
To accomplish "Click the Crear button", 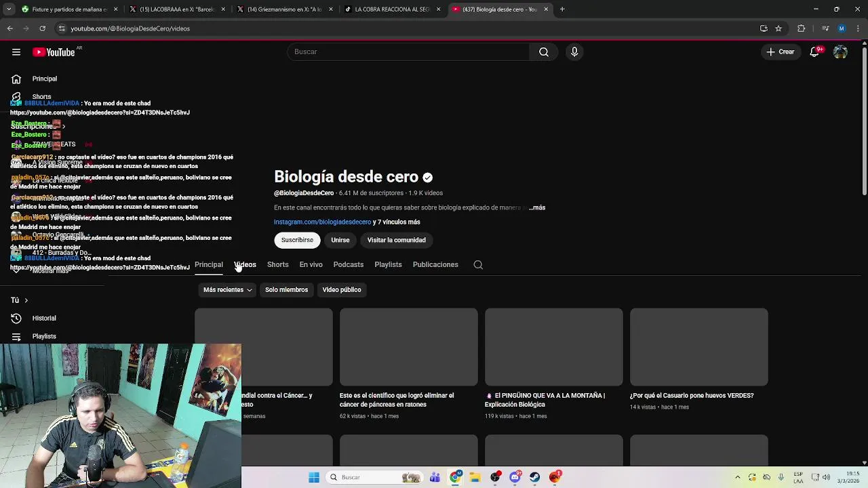I will coord(780,52).
